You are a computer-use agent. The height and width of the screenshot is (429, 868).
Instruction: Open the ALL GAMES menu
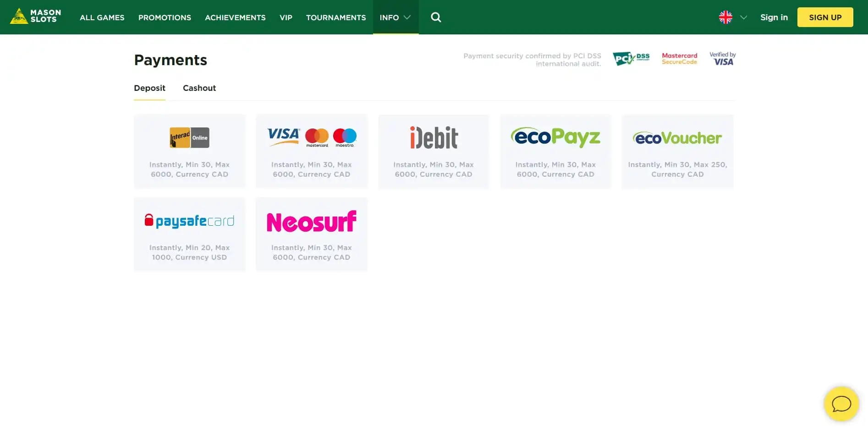coord(102,17)
